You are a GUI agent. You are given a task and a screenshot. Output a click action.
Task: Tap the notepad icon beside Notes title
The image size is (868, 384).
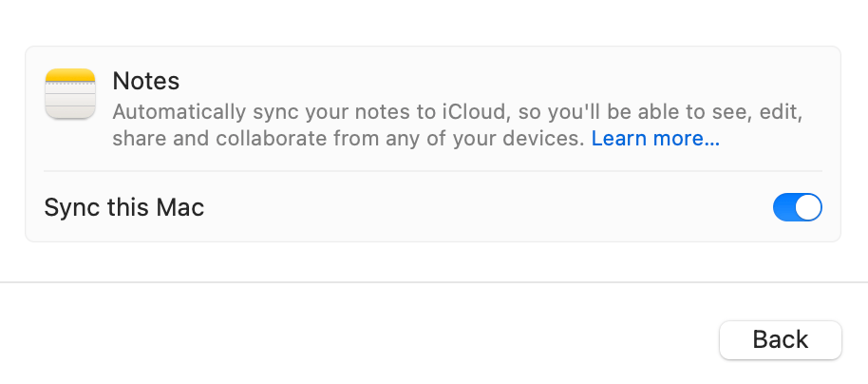point(70,94)
